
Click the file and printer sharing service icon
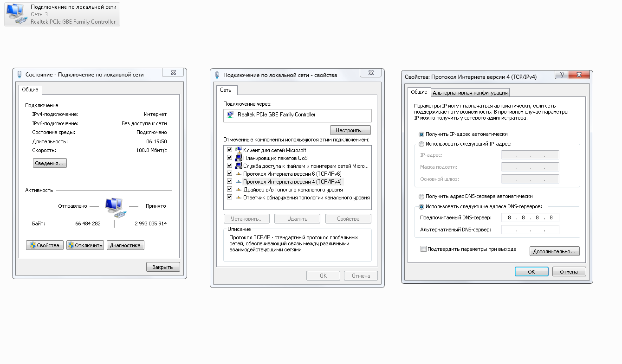[x=239, y=166]
